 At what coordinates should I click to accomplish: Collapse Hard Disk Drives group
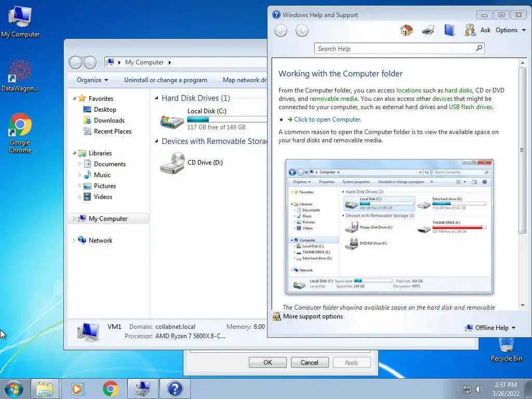(156, 98)
